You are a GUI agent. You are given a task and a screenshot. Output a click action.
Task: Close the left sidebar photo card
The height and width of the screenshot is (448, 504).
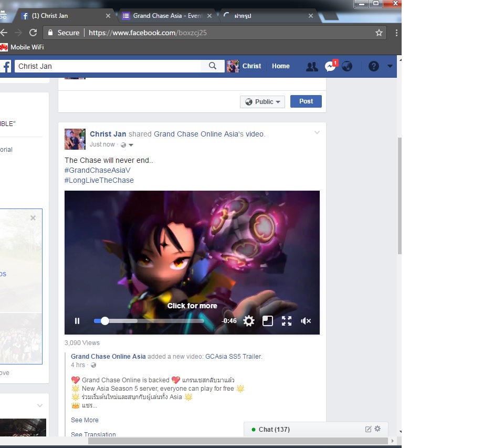pos(33,218)
